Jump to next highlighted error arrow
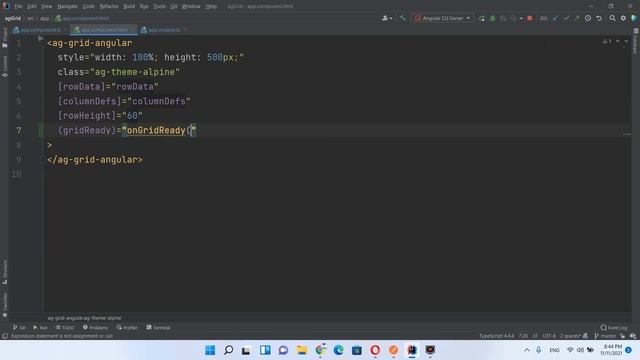Image resolution: width=640 pixels, height=360 pixels. tap(626, 41)
